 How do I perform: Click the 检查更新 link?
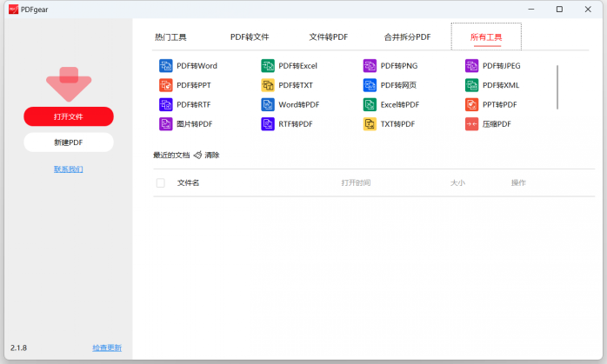pyautogui.click(x=107, y=347)
